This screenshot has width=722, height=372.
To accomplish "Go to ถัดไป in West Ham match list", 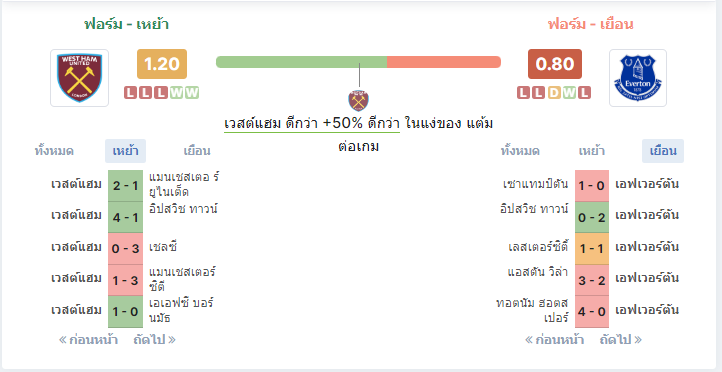I will click(154, 340).
